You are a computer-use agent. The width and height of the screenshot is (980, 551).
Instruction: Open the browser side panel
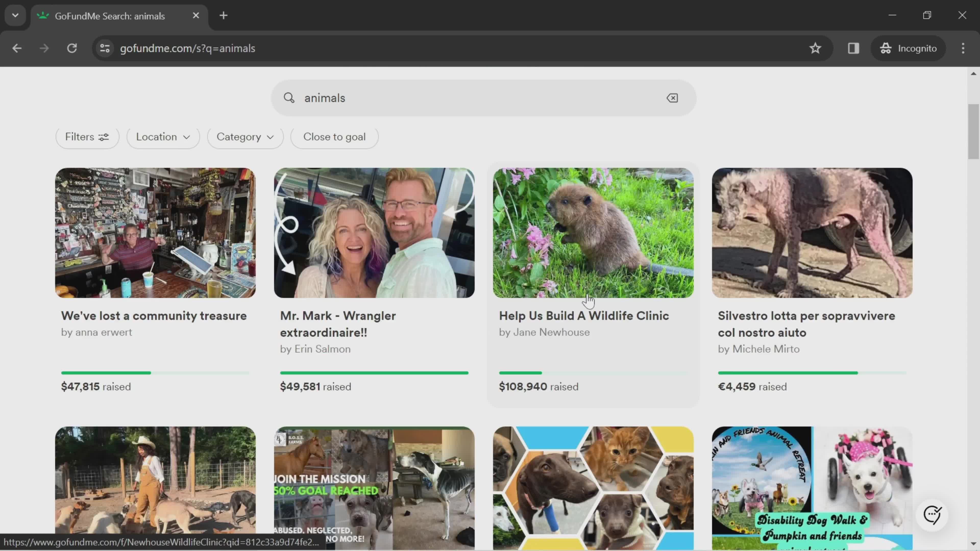[x=853, y=48]
